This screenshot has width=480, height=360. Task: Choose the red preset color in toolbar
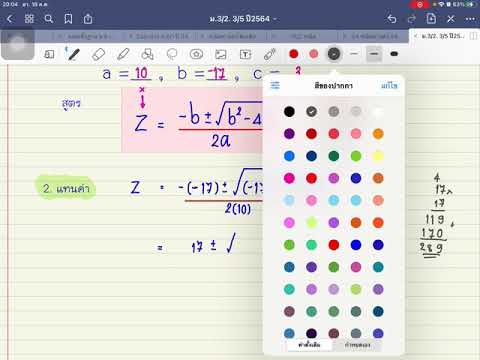pyautogui.click(x=294, y=54)
